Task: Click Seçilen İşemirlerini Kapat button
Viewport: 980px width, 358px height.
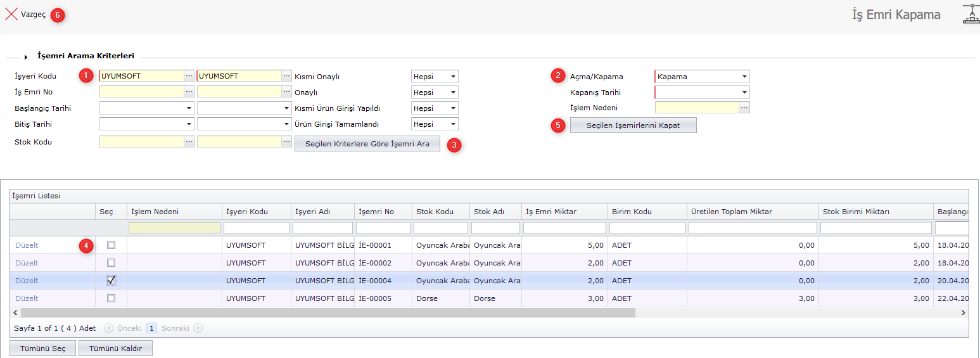Action: [x=633, y=125]
